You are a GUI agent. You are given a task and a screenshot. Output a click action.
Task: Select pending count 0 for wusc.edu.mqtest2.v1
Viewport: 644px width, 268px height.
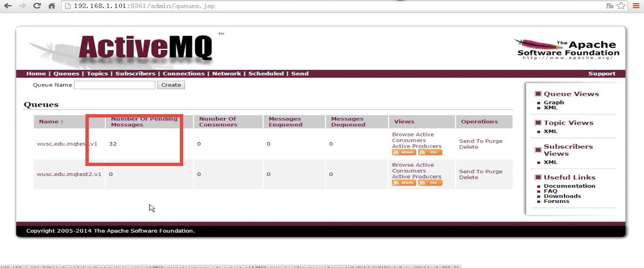[x=111, y=174]
